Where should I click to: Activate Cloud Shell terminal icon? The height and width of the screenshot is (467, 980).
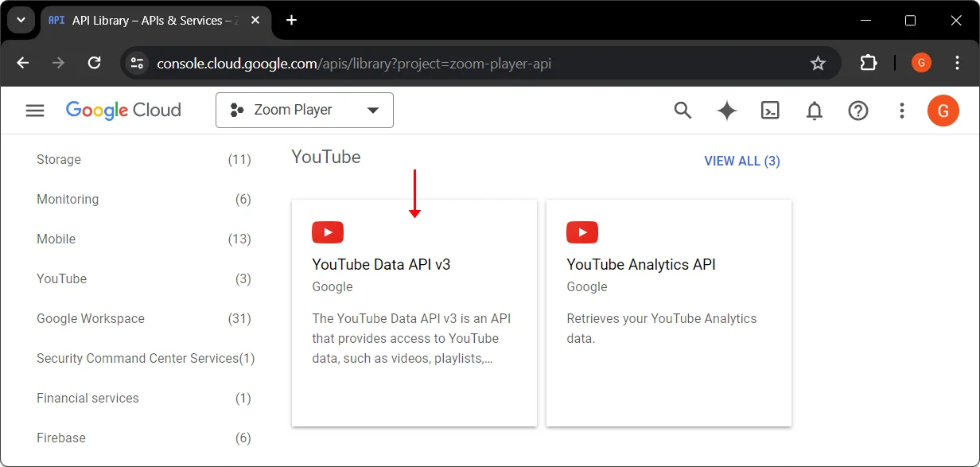click(770, 111)
